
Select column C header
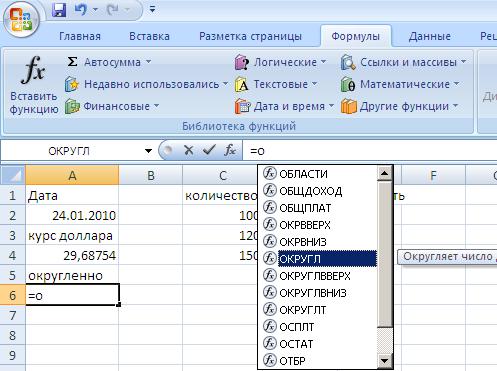pyautogui.click(x=220, y=175)
